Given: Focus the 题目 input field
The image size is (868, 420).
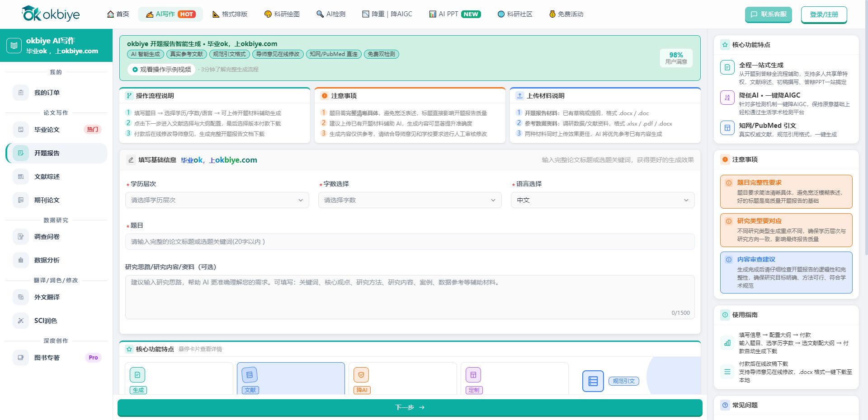Looking at the screenshot, I should click(410, 242).
